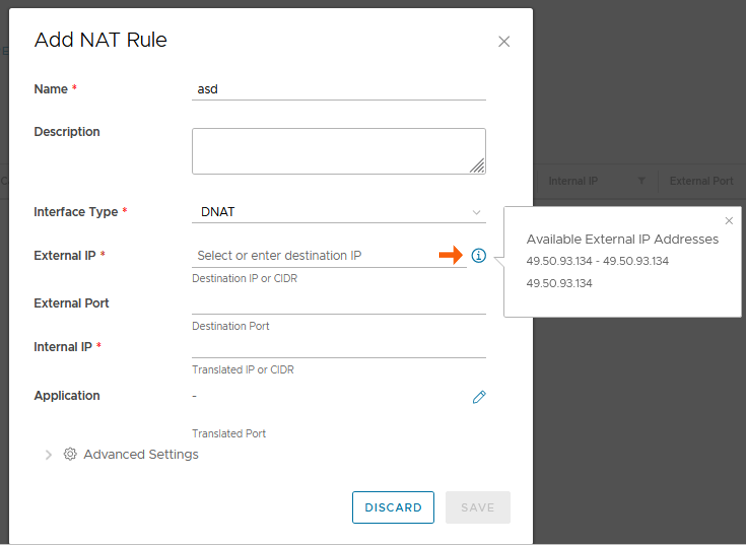This screenshot has height=545, width=746.
Task: Click the Available External IP Addresses heading
Action: pyautogui.click(x=622, y=239)
